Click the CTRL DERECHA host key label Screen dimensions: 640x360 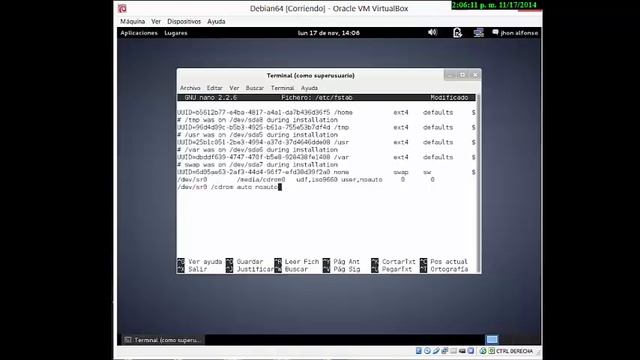(514, 351)
